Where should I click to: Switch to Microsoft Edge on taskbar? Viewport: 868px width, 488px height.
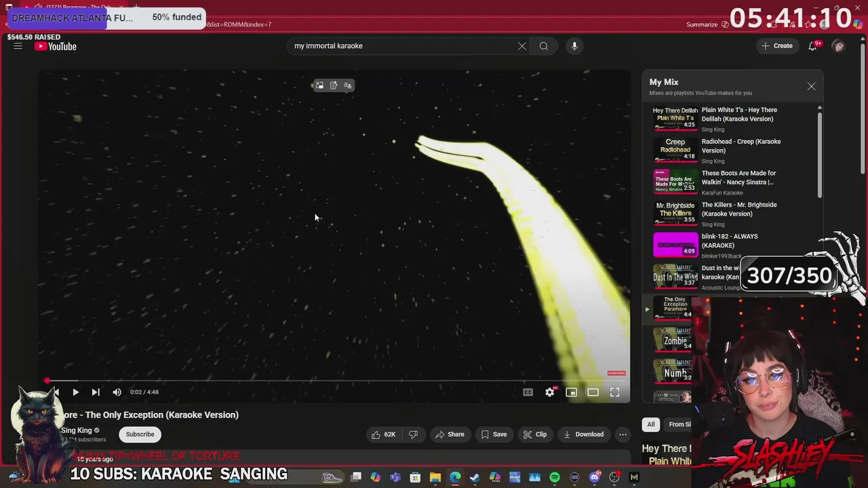pos(455,477)
